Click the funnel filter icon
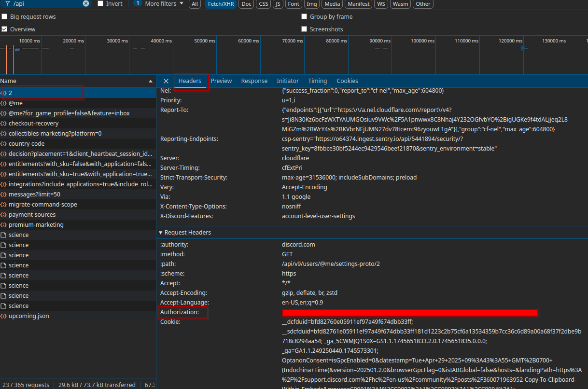 click(8, 3)
